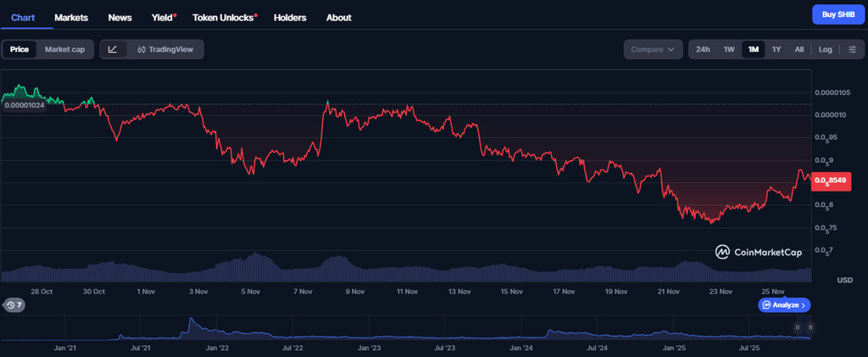Open chart settings sliders icon
Image resolution: width=868 pixels, height=357 pixels.
(x=852, y=49)
